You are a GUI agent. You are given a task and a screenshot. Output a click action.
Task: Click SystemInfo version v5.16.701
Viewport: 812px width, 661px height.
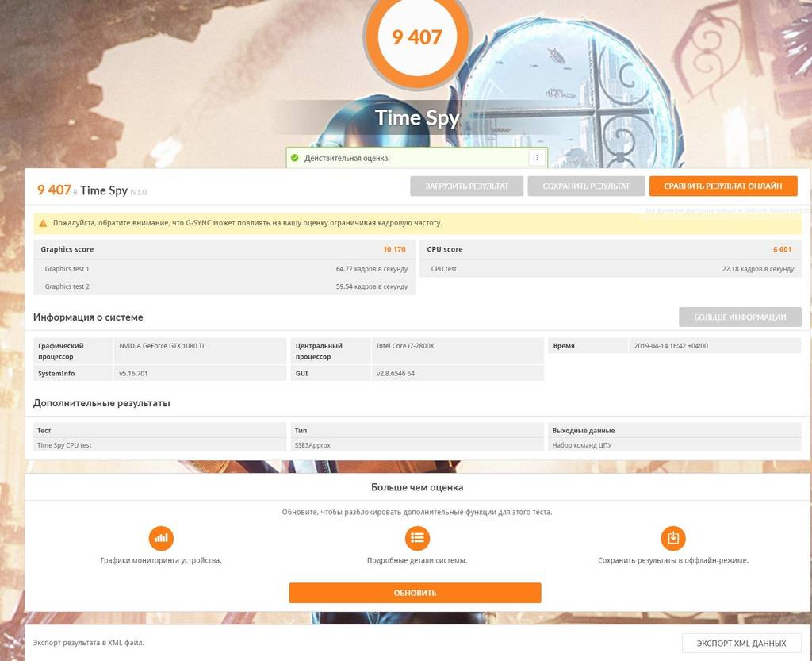click(133, 373)
